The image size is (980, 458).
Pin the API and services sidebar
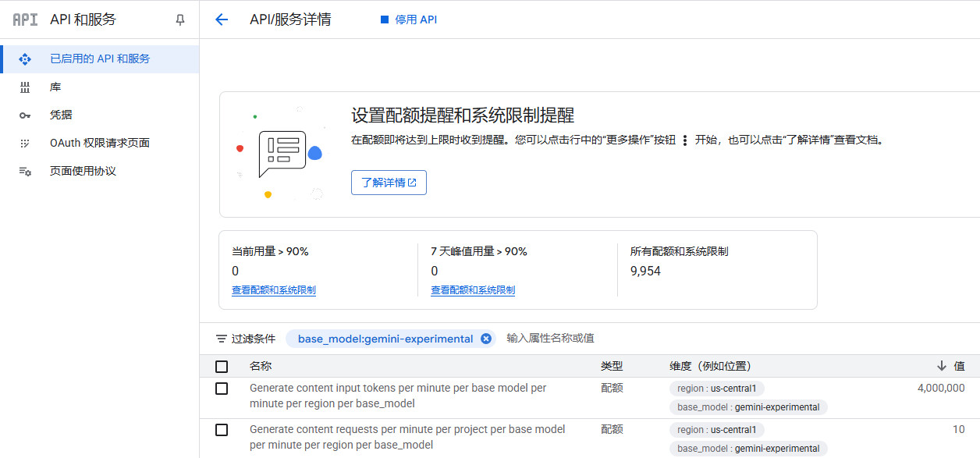pos(180,20)
